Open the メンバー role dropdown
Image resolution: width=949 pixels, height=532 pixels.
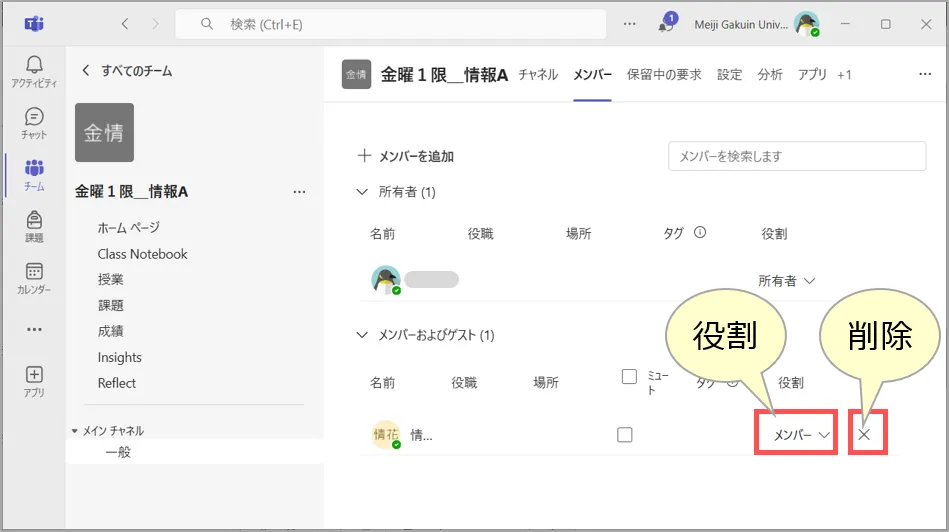tap(802, 435)
